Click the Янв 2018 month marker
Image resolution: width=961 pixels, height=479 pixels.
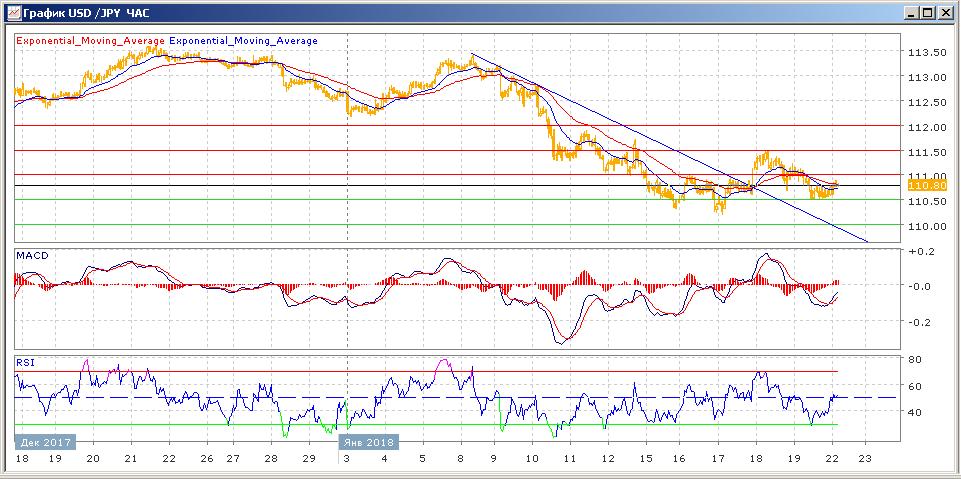coord(369,441)
